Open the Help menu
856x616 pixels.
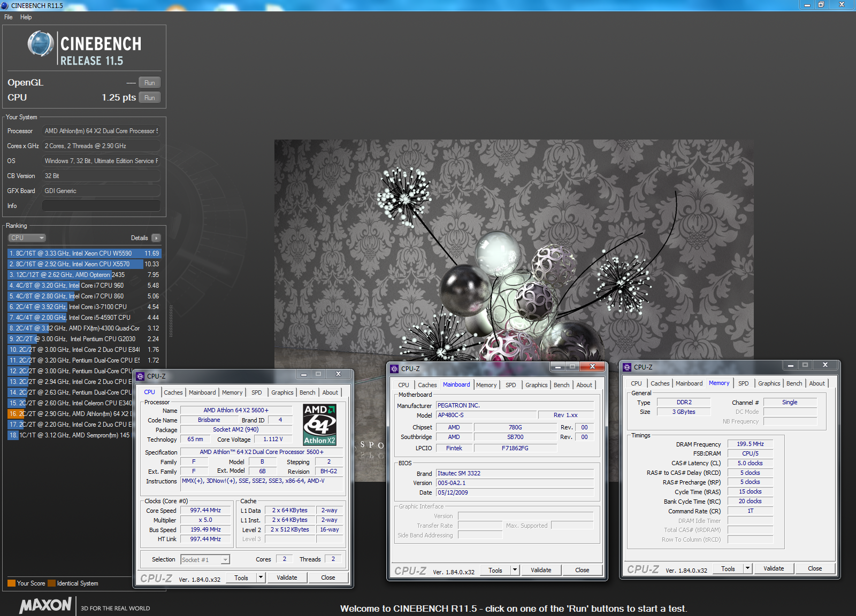tap(26, 17)
